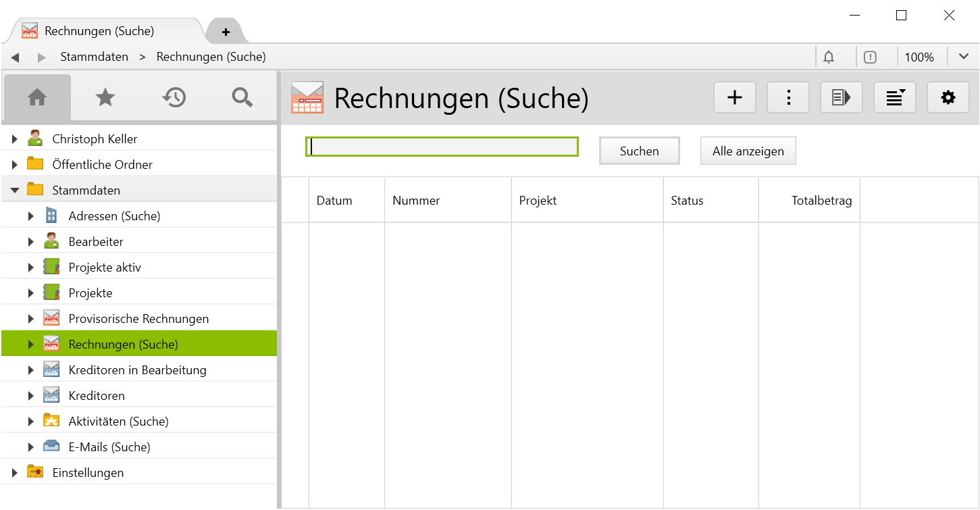Viewport: 980px width, 510px height.
Task: Sort by the Totalbetrag column header
Action: click(821, 201)
